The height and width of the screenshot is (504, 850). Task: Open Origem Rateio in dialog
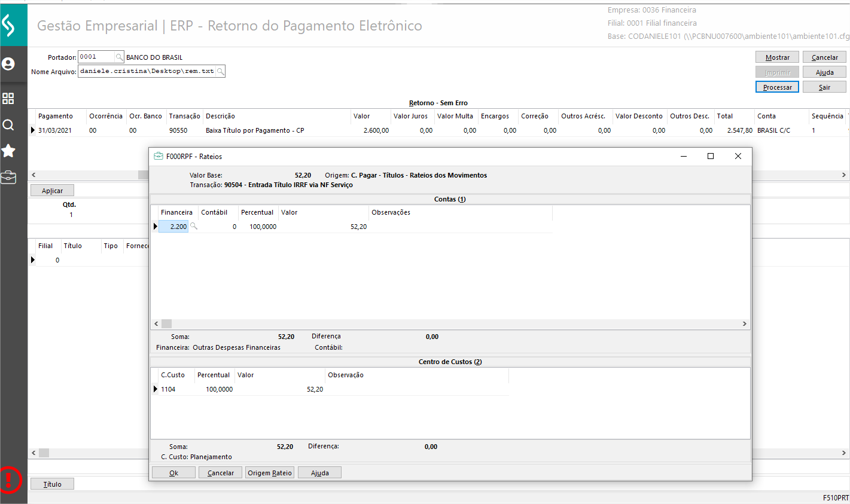coord(270,473)
